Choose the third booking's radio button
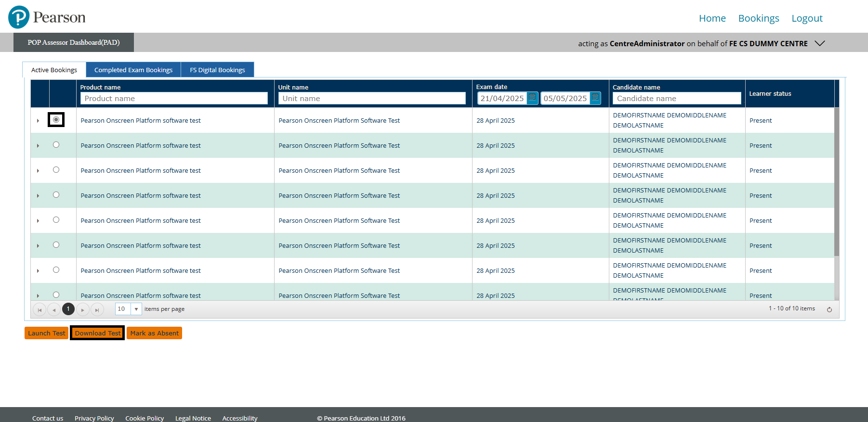The image size is (868, 422). coord(56,170)
